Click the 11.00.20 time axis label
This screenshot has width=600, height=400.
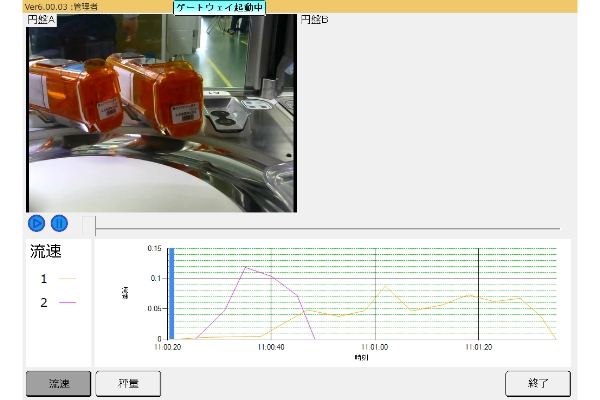[x=168, y=347]
